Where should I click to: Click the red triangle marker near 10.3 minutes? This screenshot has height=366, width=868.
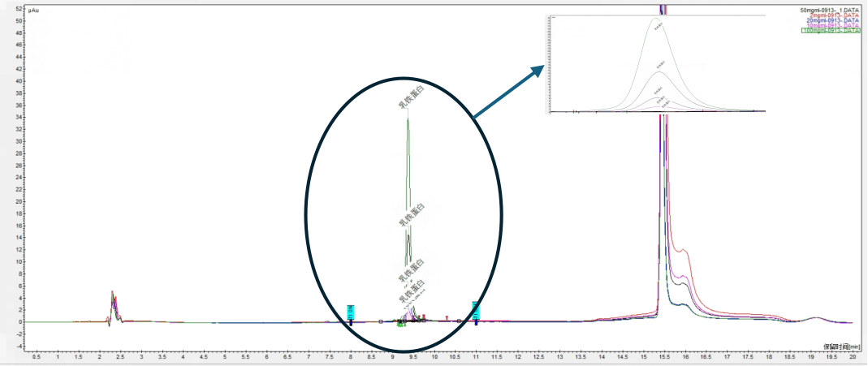(447, 317)
